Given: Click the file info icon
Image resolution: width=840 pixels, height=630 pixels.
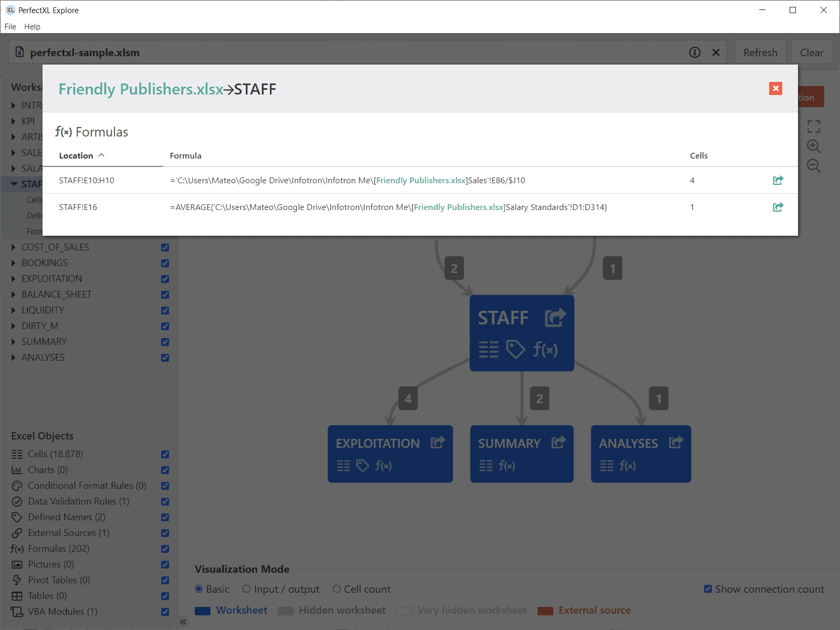Looking at the screenshot, I should point(695,52).
